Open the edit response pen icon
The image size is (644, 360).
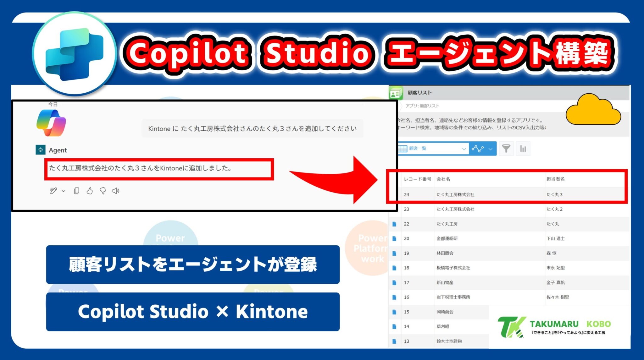click(x=53, y=191)
